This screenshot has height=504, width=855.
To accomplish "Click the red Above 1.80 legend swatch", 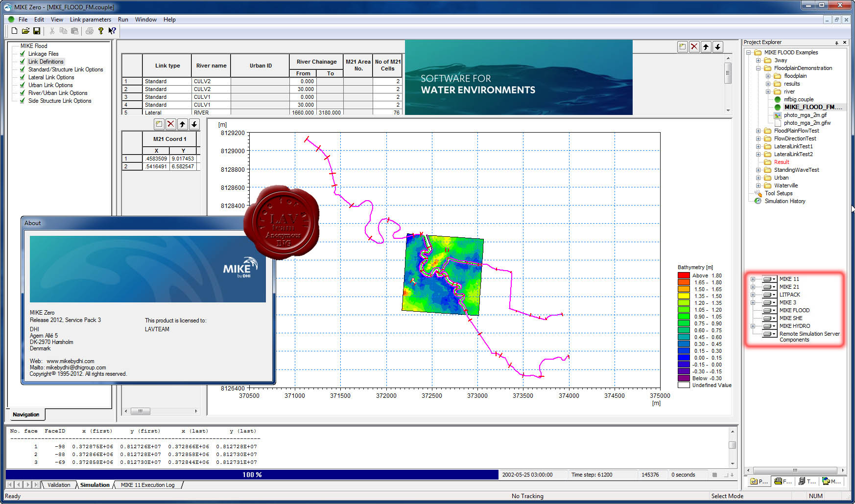I will [684, 275].
